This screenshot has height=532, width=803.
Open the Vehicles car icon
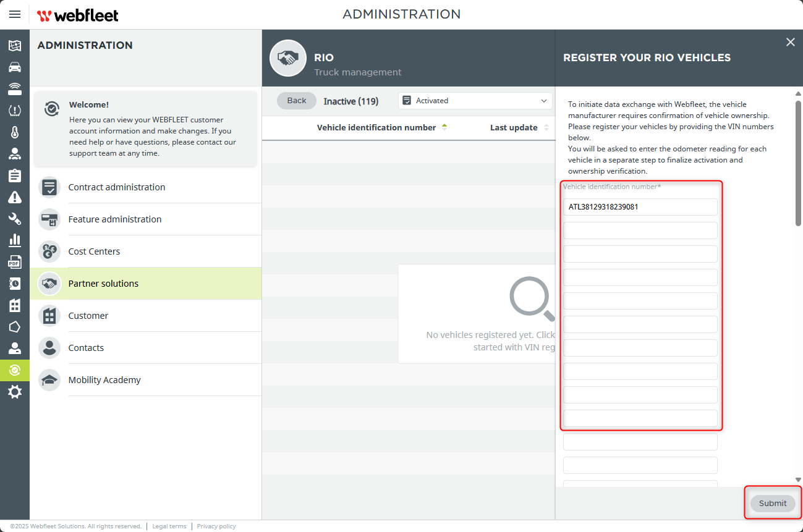point(15,67)
